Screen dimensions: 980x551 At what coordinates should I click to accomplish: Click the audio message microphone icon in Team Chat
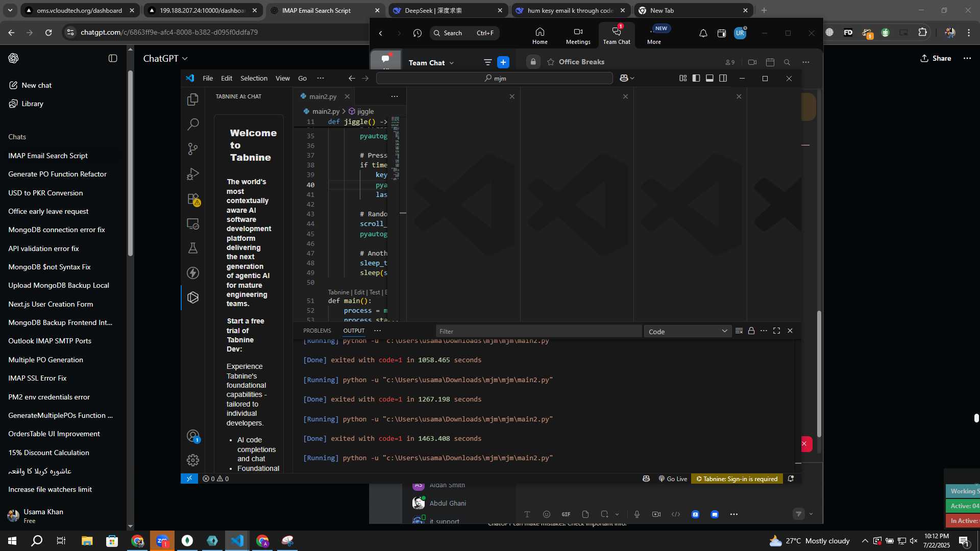[637, 514]
